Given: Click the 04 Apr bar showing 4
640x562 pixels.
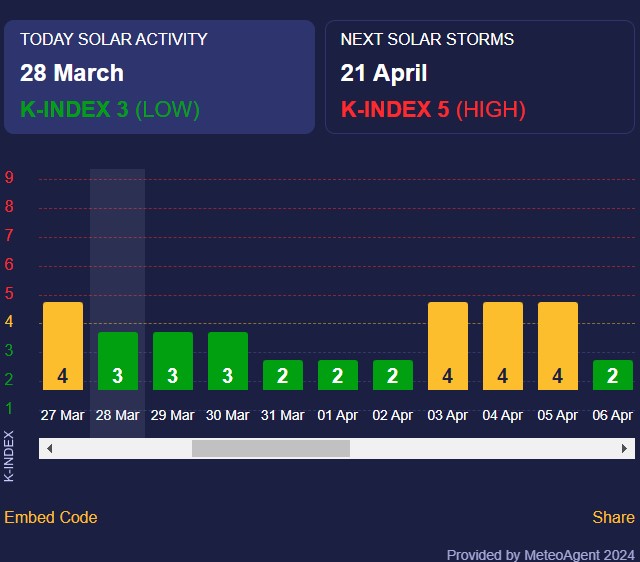Looking at the screenshot, I should click(503, 346).
